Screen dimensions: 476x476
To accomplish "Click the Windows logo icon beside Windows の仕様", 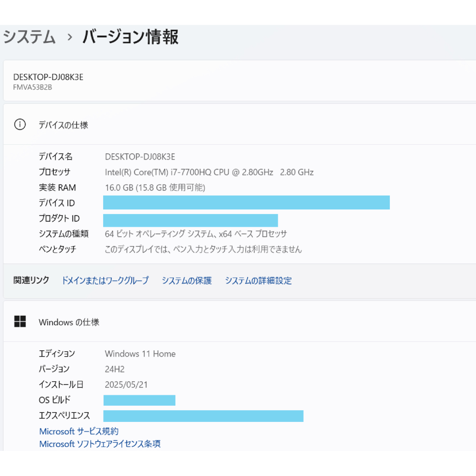I will pos(20,321).
